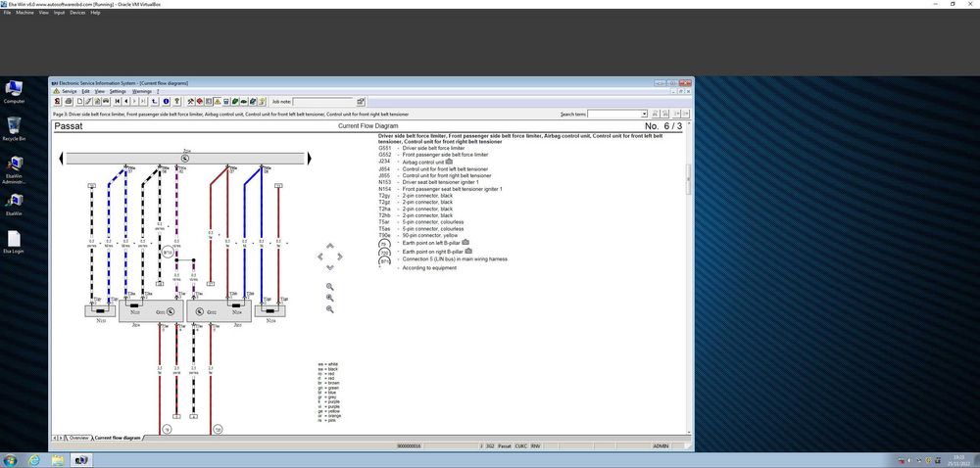Pan diagram down with arrow icon
This screenshot has width=980, height=468.
coord(330,267)
